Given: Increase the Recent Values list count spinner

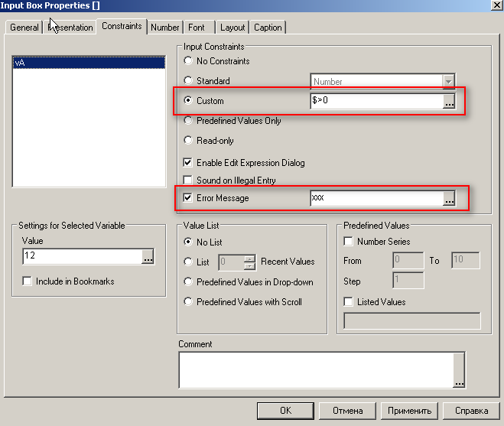Looking at the screenshot, I should click(x=250, y=259).
